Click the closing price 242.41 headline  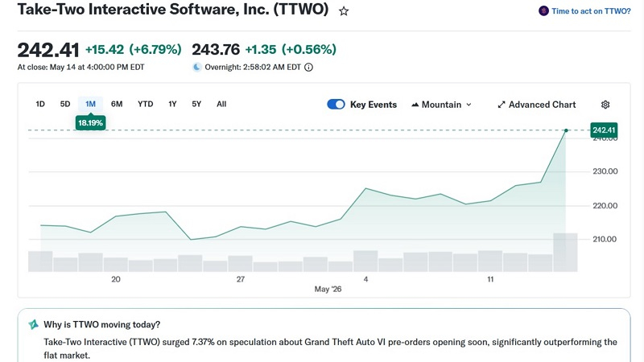(x=48, y=50)
